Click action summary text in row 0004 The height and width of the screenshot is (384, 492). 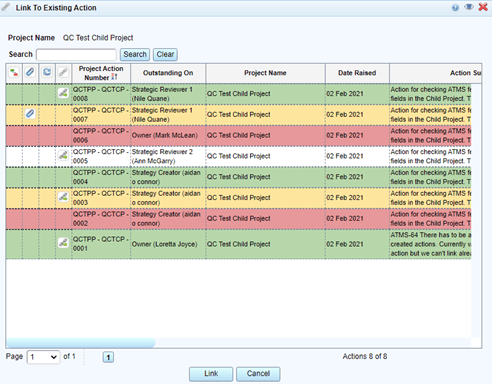[x=430, y=177]
